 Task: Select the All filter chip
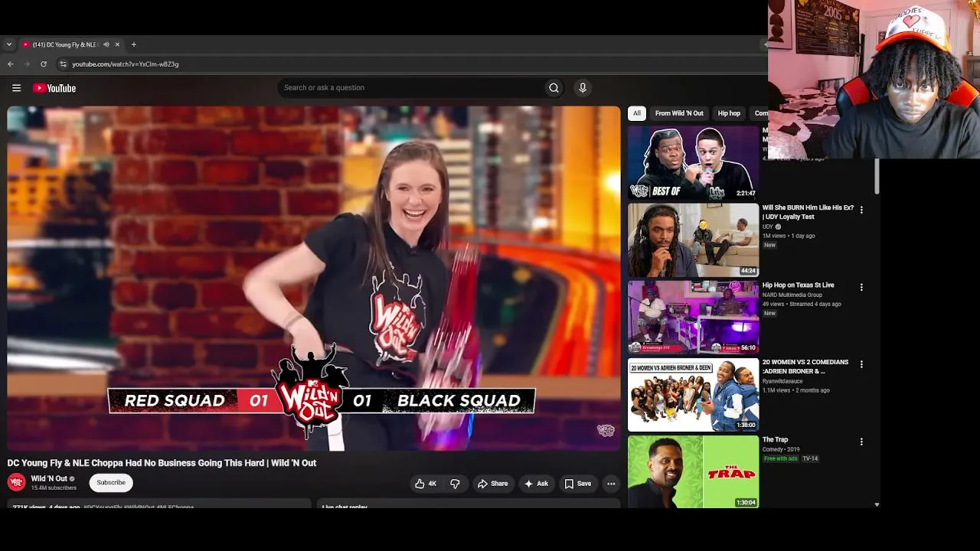click(x=637, y=113)
